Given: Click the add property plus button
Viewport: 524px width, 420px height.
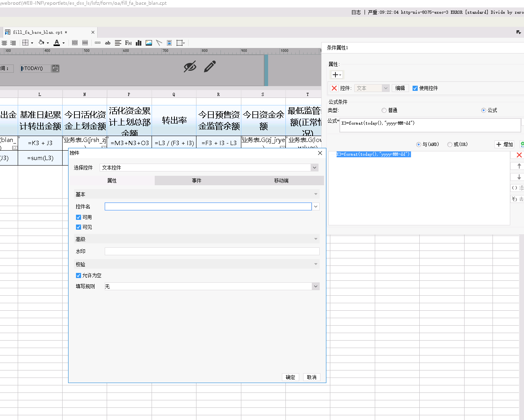Looking at the screenshot, I should click(x=337, y=75).
